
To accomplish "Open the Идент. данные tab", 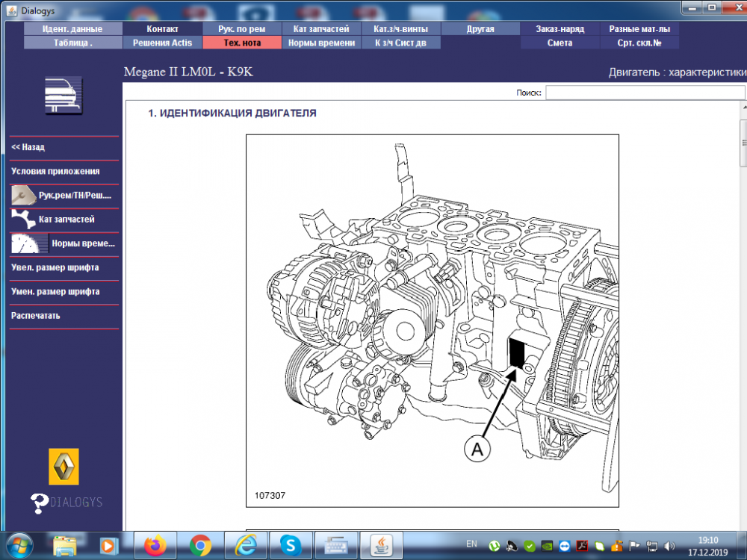I will pos(72,29).
